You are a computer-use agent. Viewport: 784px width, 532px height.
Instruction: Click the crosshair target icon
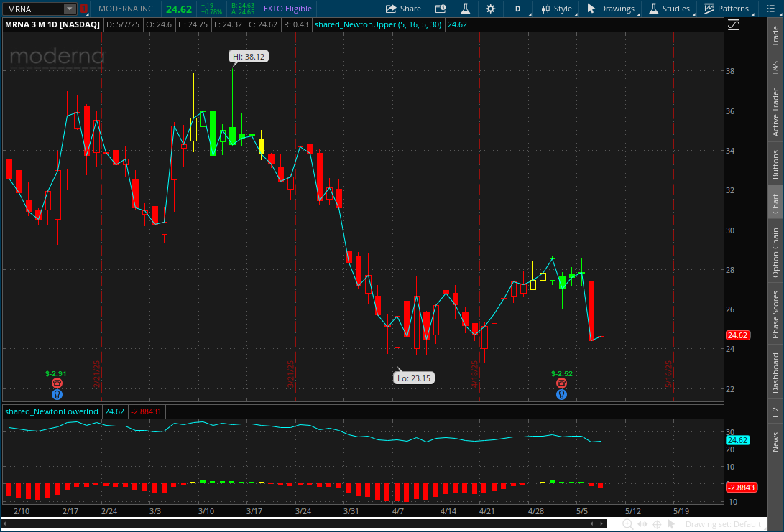(x=657, y=524)
